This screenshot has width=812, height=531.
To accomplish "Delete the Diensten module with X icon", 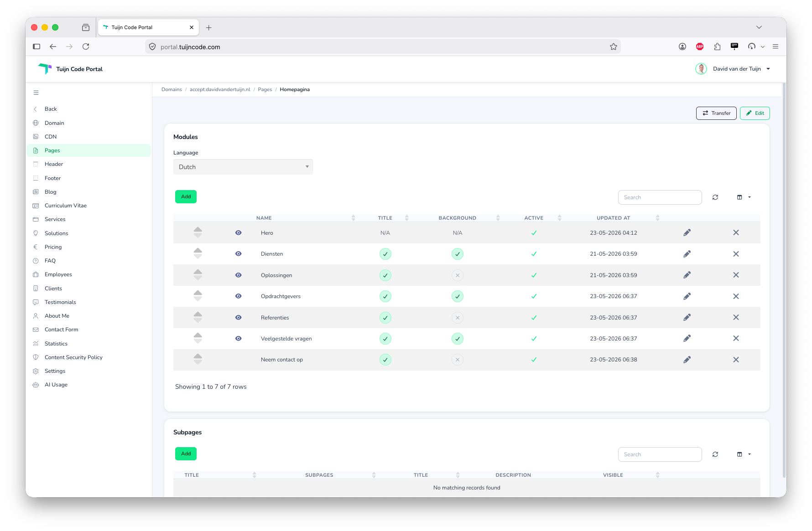I will pyautogui.click(x=736, y=254).
